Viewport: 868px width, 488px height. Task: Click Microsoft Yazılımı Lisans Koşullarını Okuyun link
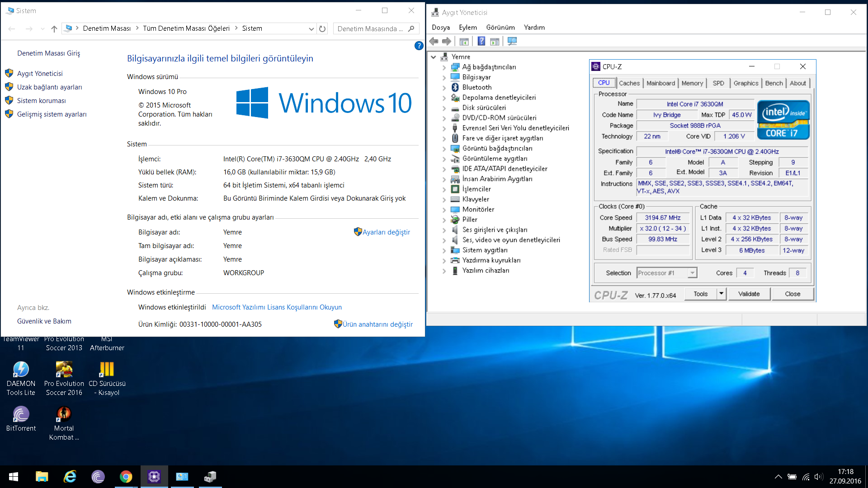point(277,307)
